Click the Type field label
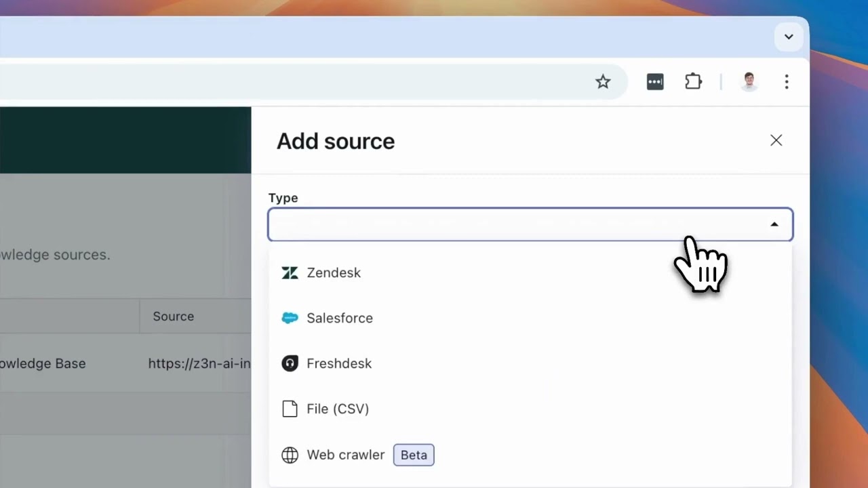 click(x=283, y=198)
